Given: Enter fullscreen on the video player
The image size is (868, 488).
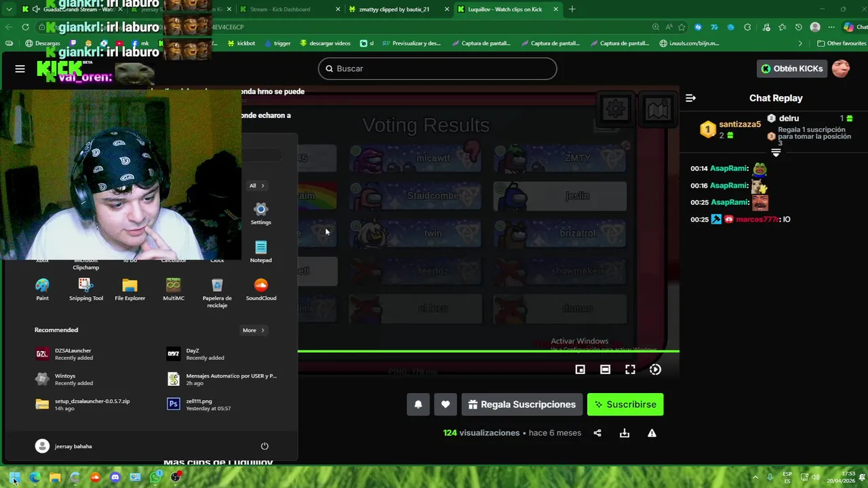Looking at the screenshot, I should click(630, 369).
